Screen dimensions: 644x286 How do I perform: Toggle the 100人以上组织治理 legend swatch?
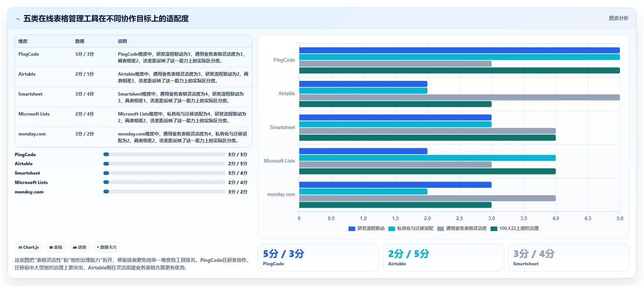click(x=494, y=228)
